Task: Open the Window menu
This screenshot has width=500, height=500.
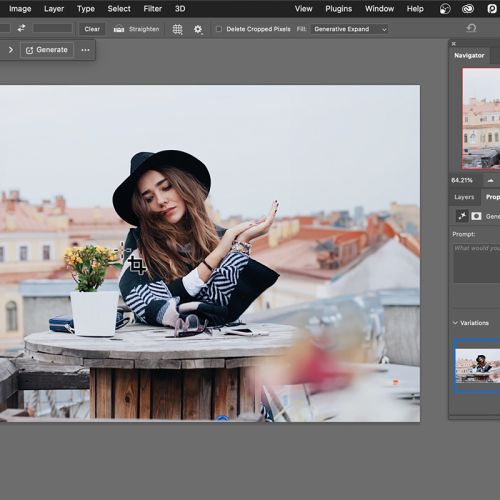Action: [x=379, y=9]
